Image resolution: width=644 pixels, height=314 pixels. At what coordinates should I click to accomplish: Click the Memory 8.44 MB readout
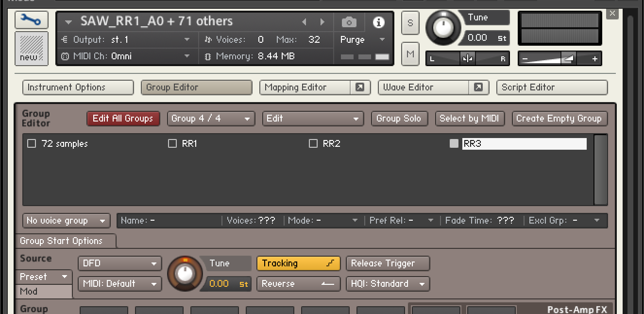pos(276,56)
